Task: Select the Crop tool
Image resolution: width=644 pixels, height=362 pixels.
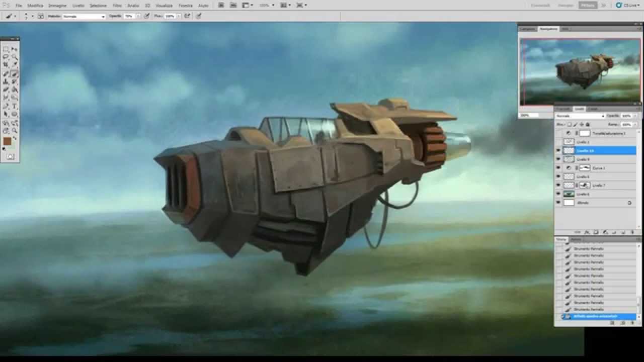Action: 6,64
